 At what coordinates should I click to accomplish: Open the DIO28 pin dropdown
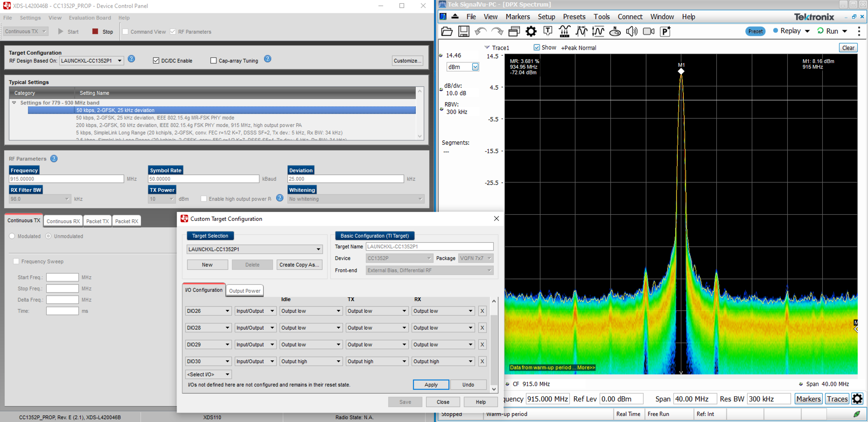point(208,328)
